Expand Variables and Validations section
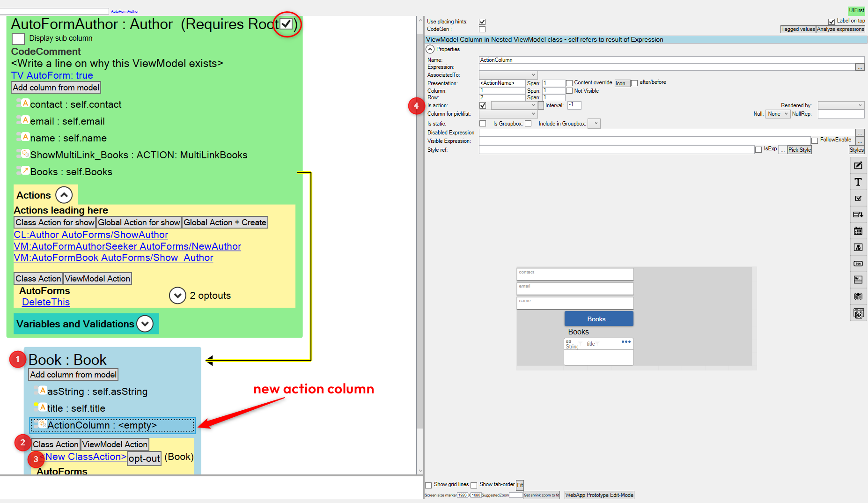The image size is (868, 503). [x=145, y=324]
